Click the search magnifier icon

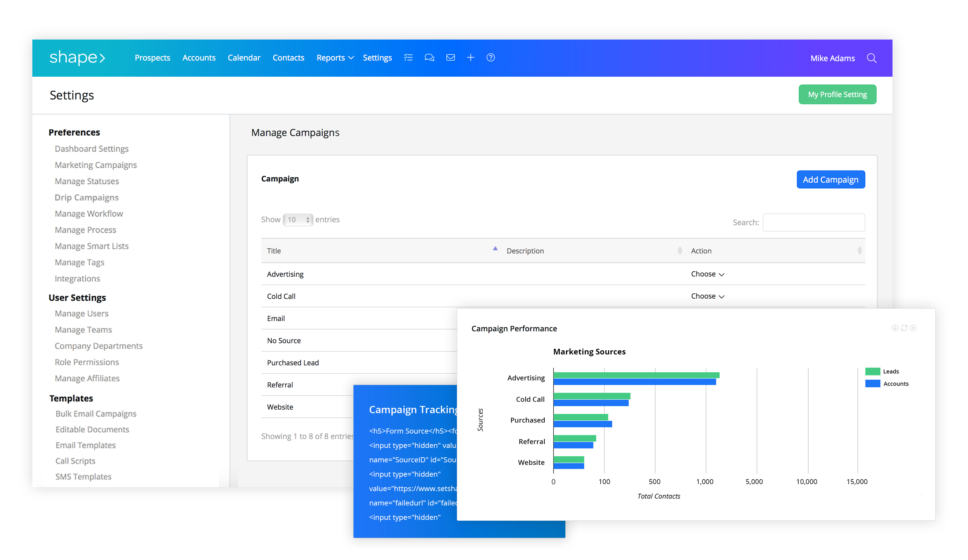[871, 58]
